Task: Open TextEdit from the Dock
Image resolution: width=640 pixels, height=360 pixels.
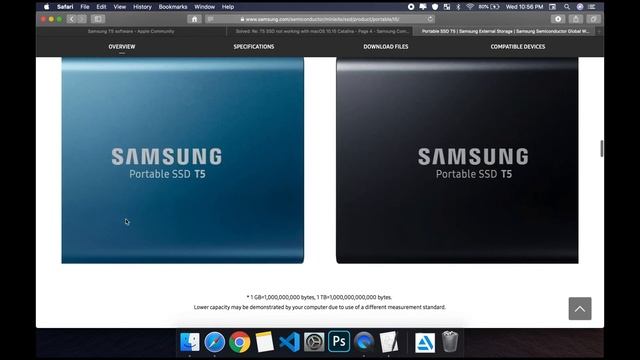Action: pyautogui.click(x=389, y=342)
